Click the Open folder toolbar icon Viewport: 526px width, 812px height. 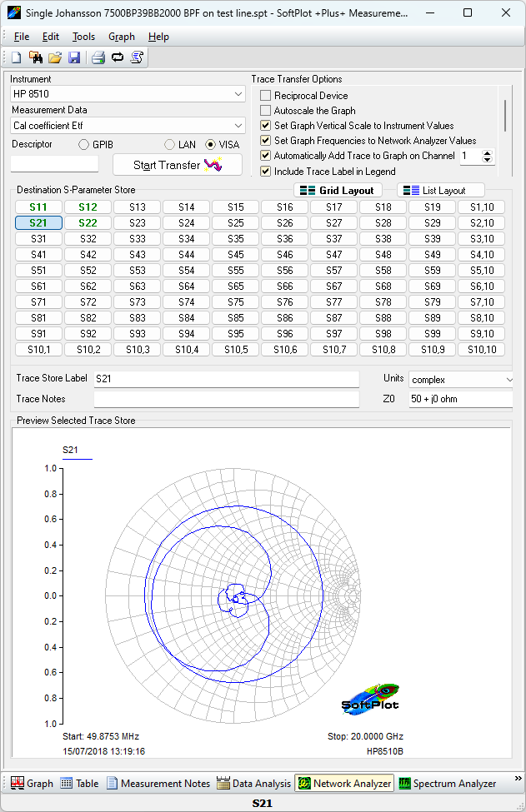coord(55,57)
